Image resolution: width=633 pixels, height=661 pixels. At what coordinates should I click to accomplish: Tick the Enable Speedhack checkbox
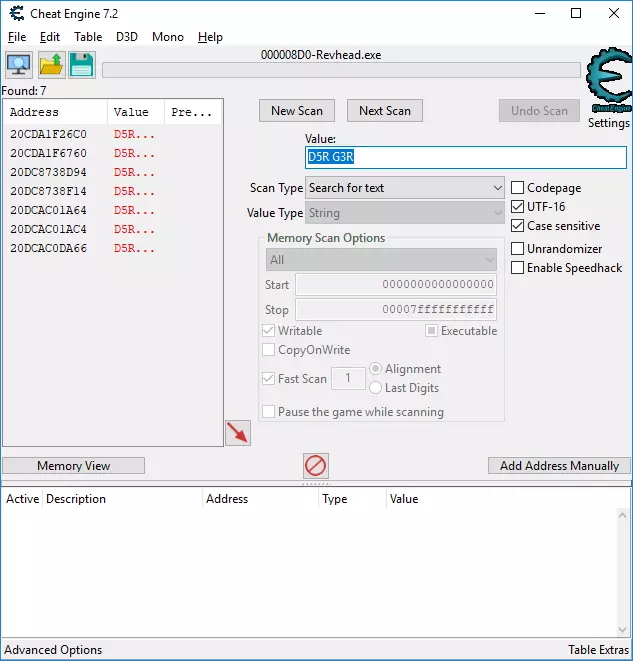coord(517,268)
